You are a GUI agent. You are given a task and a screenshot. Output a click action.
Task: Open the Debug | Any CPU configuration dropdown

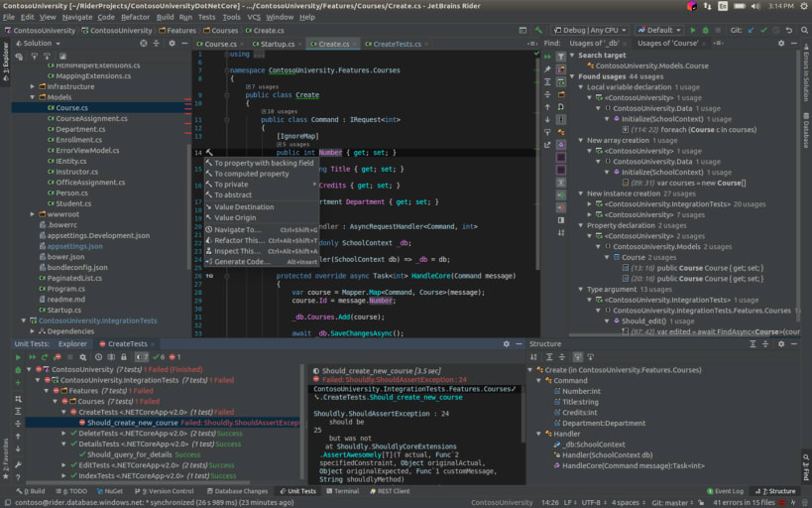589,30
